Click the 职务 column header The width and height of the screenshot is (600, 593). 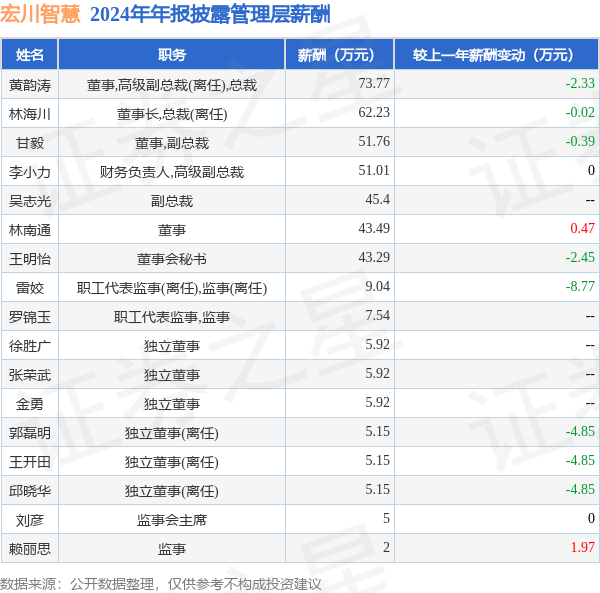[172, 55]
